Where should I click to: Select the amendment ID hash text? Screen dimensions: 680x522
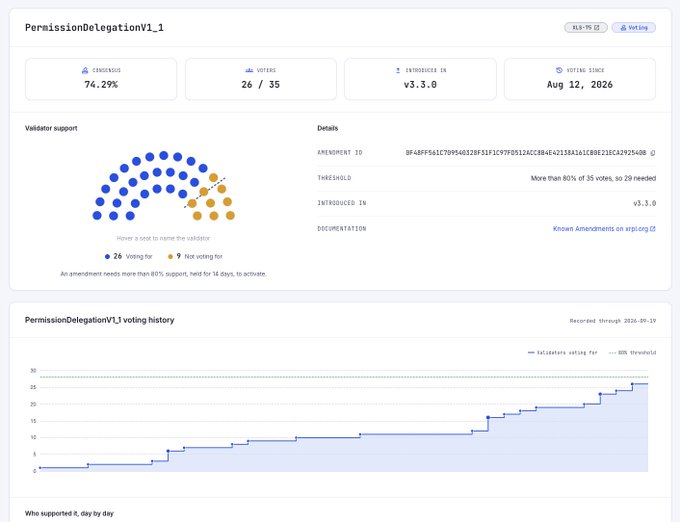click(526, 153)
